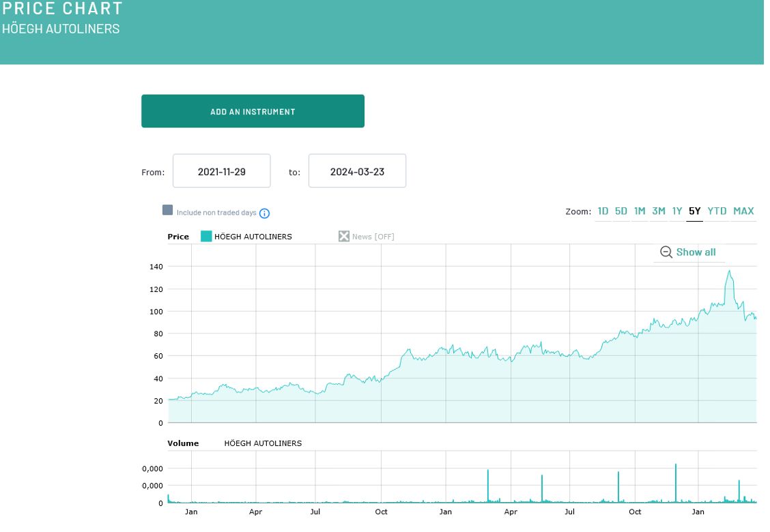
Task: Click the Show all zoom-out magnifier icon
Action: click(x=666, y=252)
